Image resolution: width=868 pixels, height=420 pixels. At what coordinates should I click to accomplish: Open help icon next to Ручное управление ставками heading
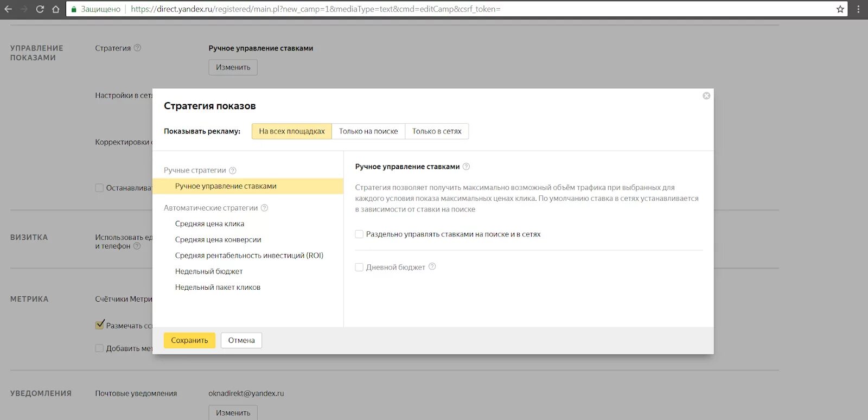(x=466, y=167)
